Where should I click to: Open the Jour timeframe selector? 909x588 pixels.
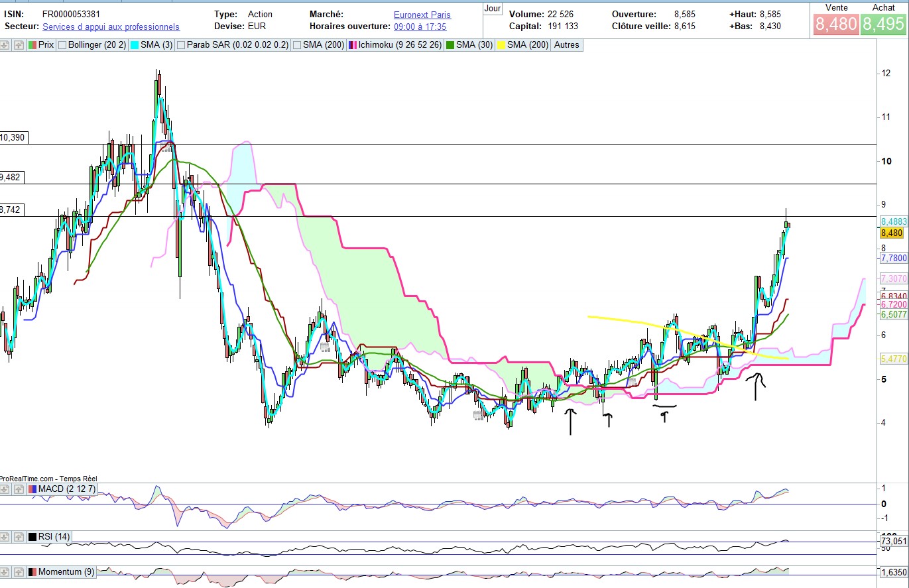tap(493, 8)
